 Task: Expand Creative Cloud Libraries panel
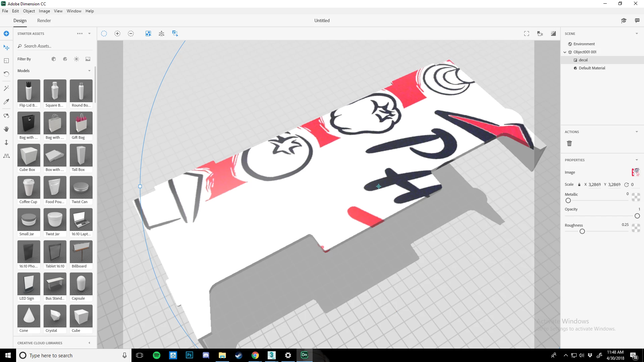89,343
